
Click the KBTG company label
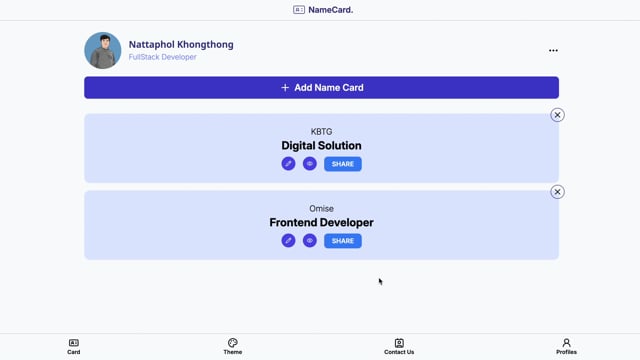321,132
